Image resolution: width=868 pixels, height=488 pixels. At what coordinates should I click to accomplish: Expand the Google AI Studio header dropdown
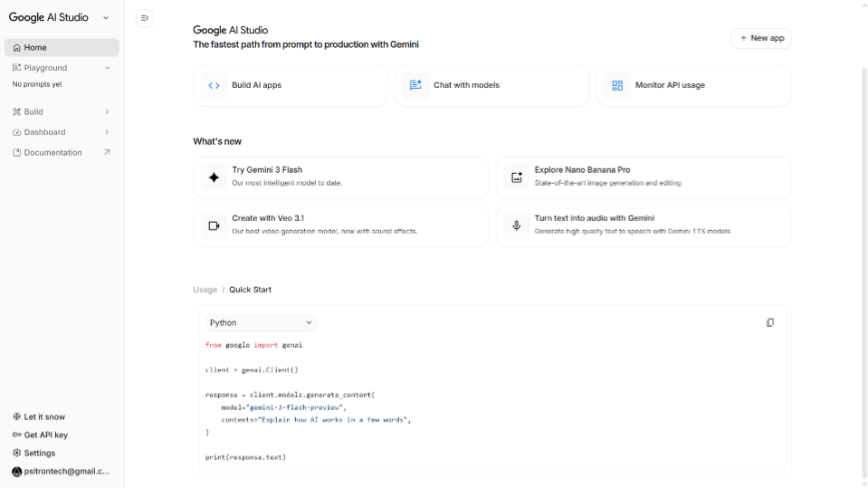[106, 17]
